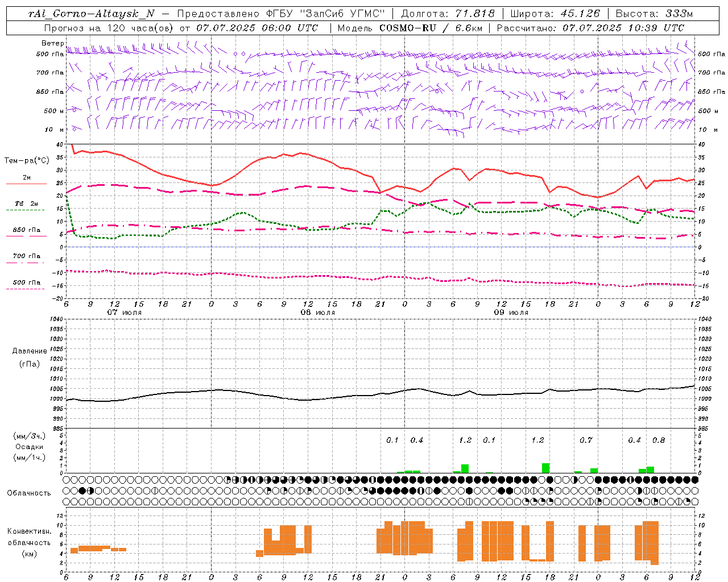The width and height of the screenshot is (728, 582).
Task: Click the '(гПа)' unit under Давление
Action: point(30,364)
